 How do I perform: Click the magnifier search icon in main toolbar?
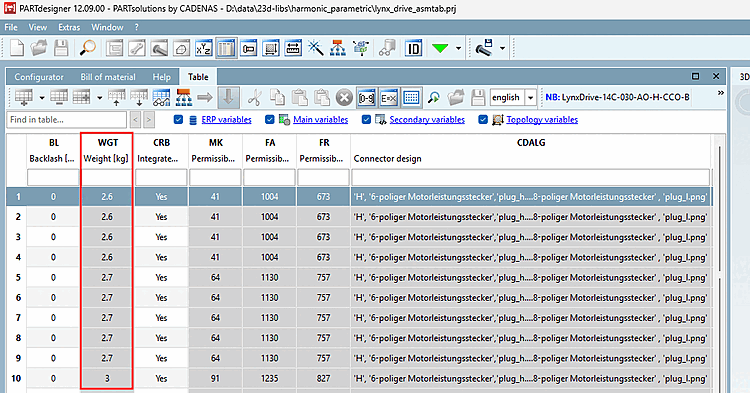coord(88,48)
